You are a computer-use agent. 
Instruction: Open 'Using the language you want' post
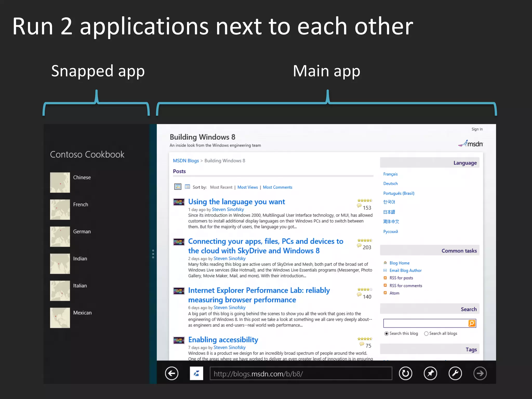tap(236, 202)
